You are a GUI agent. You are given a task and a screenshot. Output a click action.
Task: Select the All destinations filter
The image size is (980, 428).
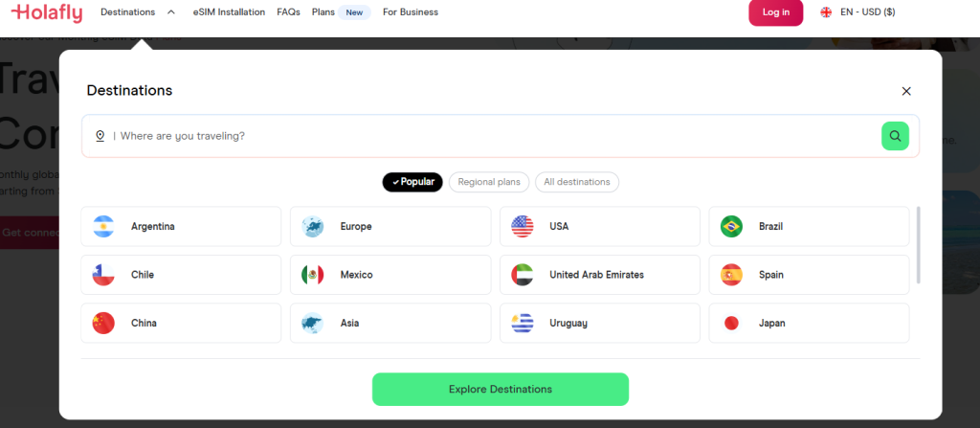pos(577,182)
